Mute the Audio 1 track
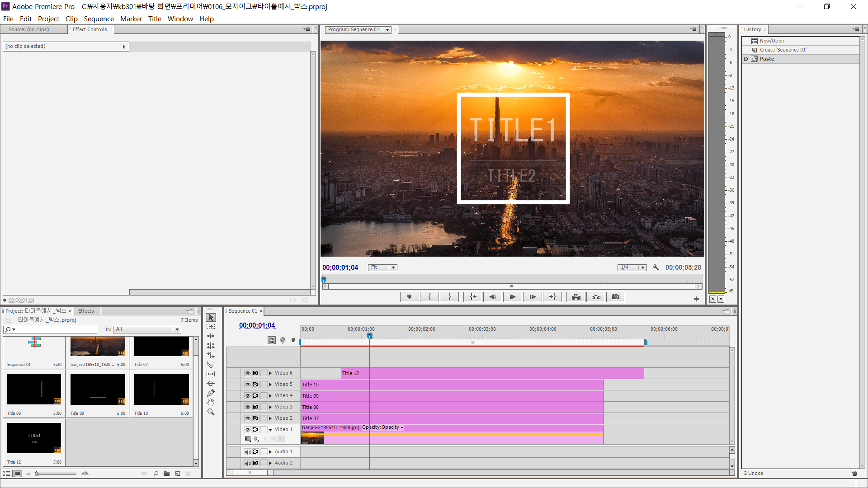The image size is (868, 488). [247, 452]
